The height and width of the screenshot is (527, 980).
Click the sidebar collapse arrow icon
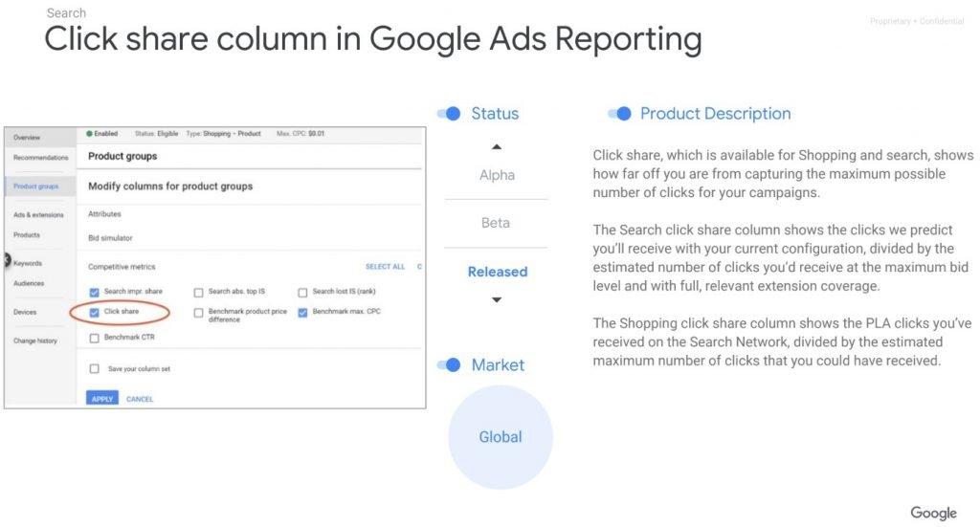7,260
